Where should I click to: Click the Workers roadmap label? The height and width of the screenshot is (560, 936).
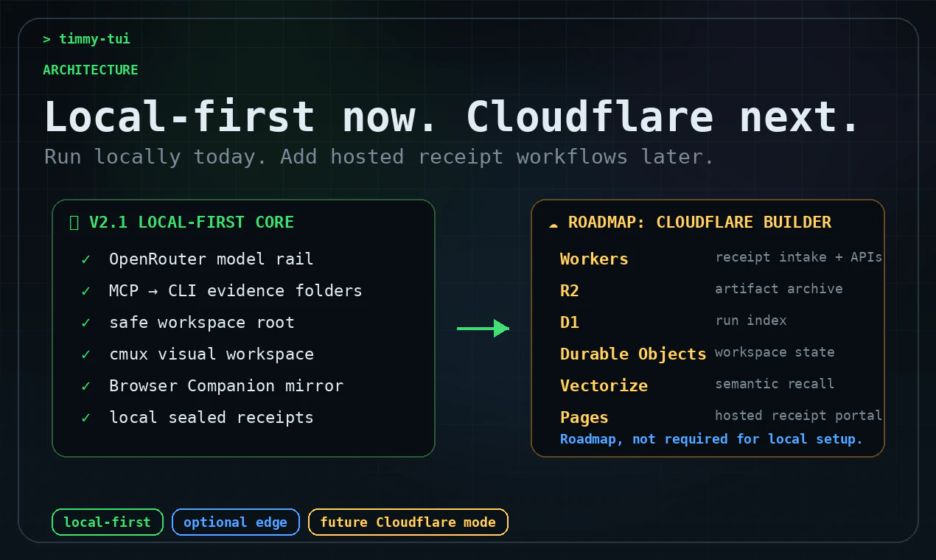[594, 259]
